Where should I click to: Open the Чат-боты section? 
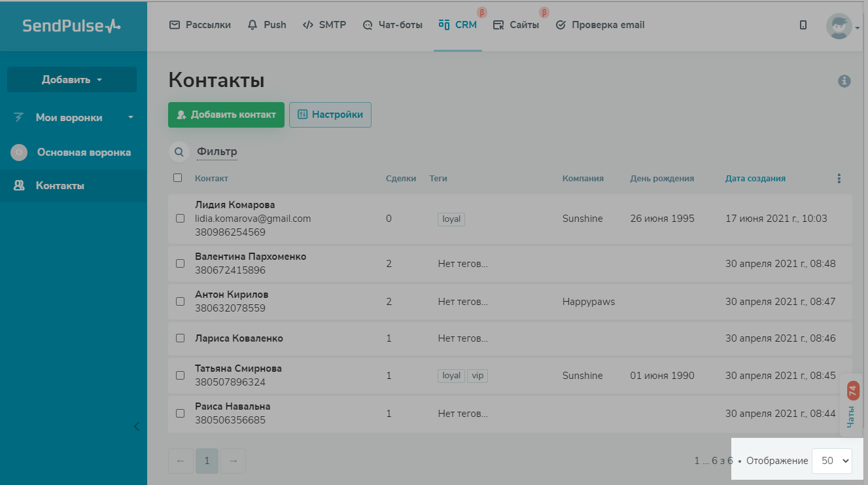point(392,25)
